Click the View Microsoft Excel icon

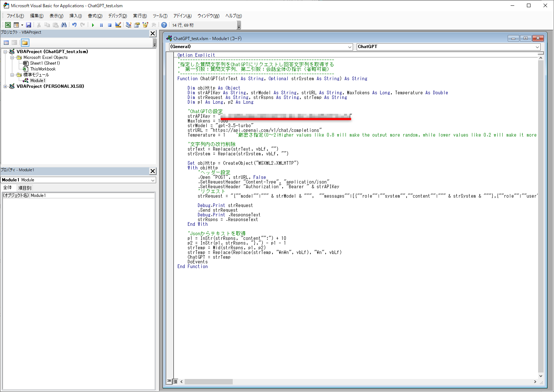[8, 25]
